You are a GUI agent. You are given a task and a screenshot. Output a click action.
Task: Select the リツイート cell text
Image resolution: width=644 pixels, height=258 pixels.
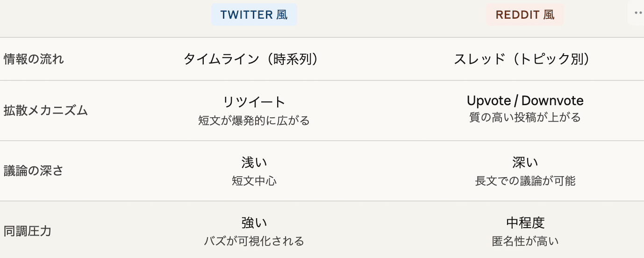(254, 102)
